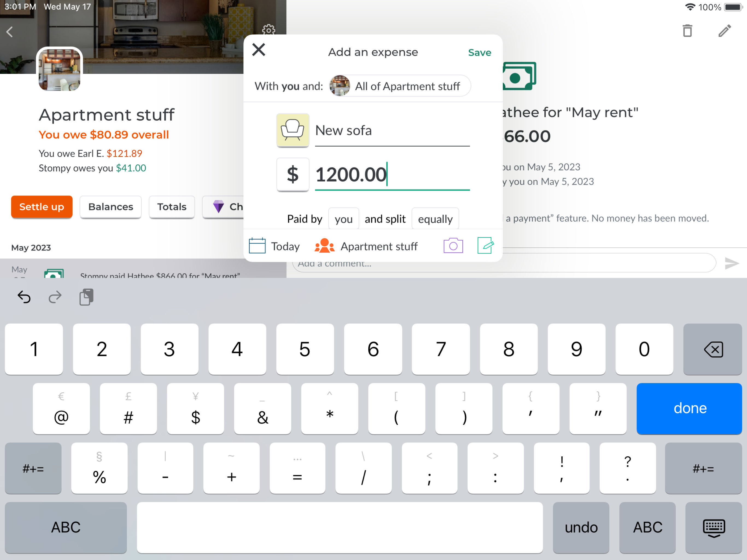Save the new expense
This screenshot has height=560, width=747.
[x=479, y=52]
